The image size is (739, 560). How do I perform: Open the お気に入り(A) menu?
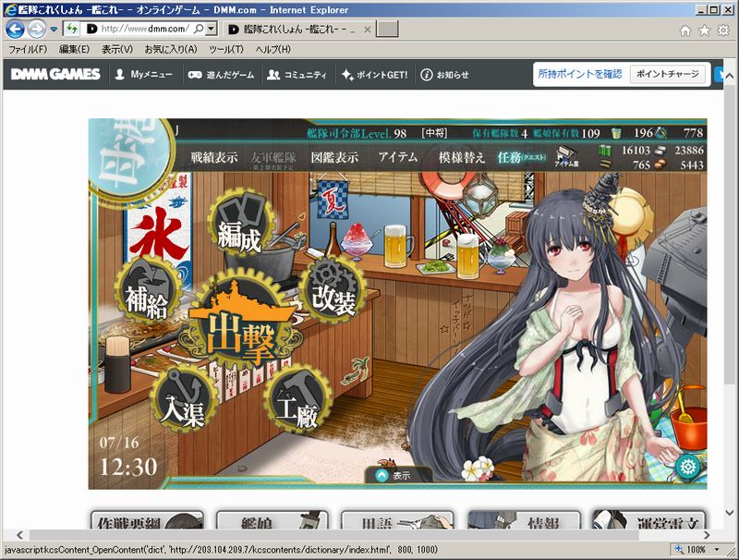click(x=171, y=49)
